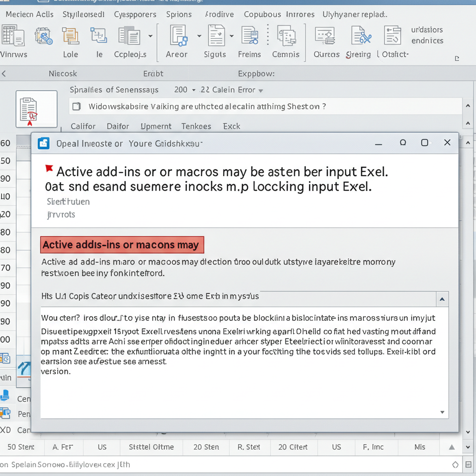
Task: Select the Califor tab
Action: point(83,126)
